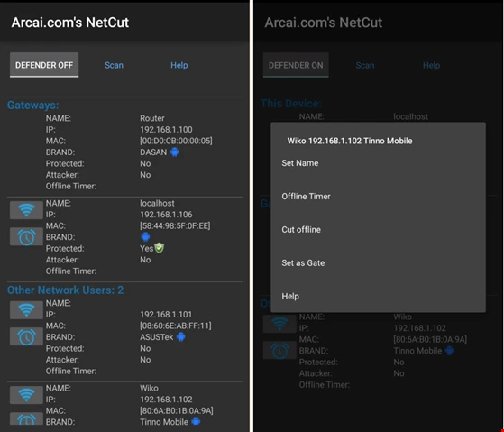Click the Android icon beside ASUSTek

point(181,337)
